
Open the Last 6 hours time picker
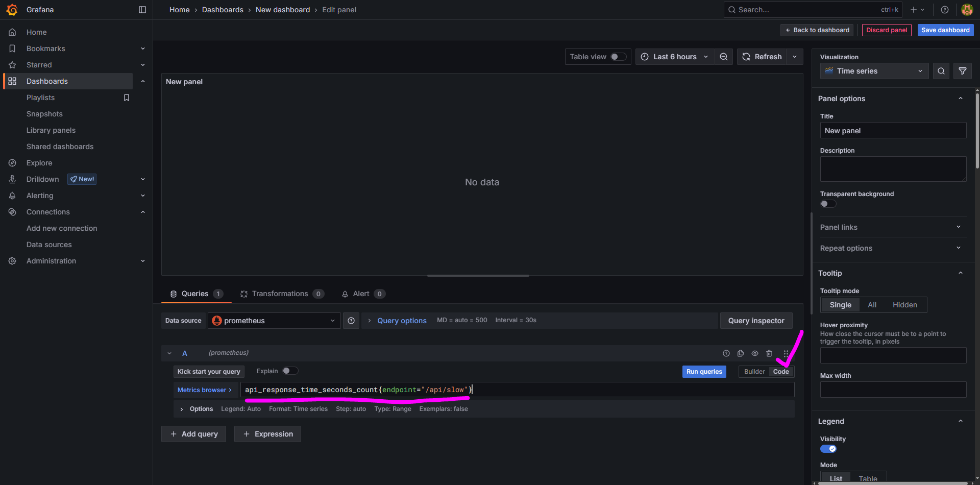pyautogui.click(x=674, y=57)
